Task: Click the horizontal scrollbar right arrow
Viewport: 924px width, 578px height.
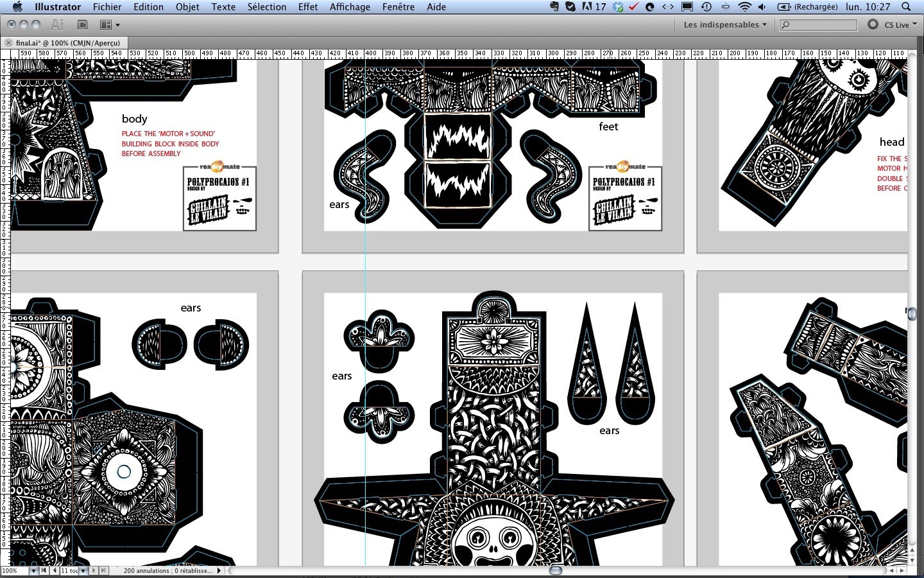Action: coord(902,570)
